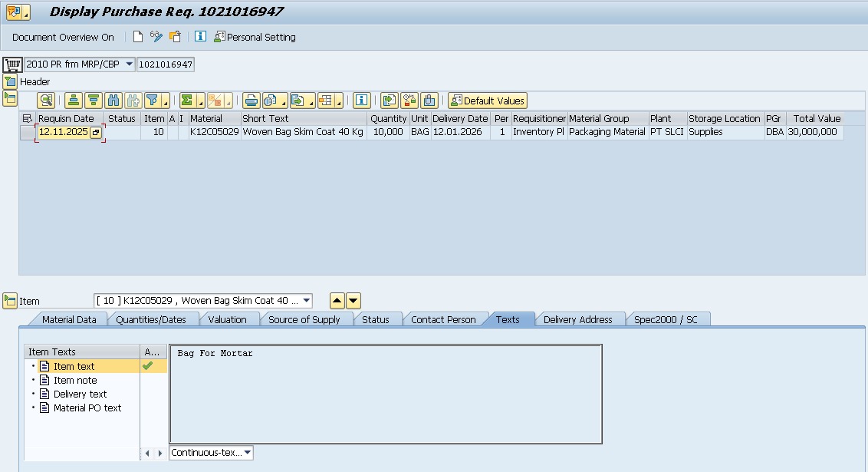Image resolution: width=868 pixels, height=472 pixels.
Task: Click the Total sum icon
Action: [x=186, y=101]
